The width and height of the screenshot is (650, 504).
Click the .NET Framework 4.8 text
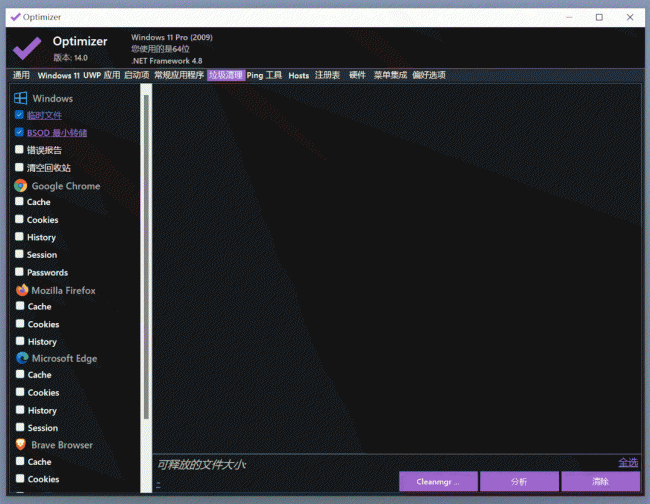167,61
